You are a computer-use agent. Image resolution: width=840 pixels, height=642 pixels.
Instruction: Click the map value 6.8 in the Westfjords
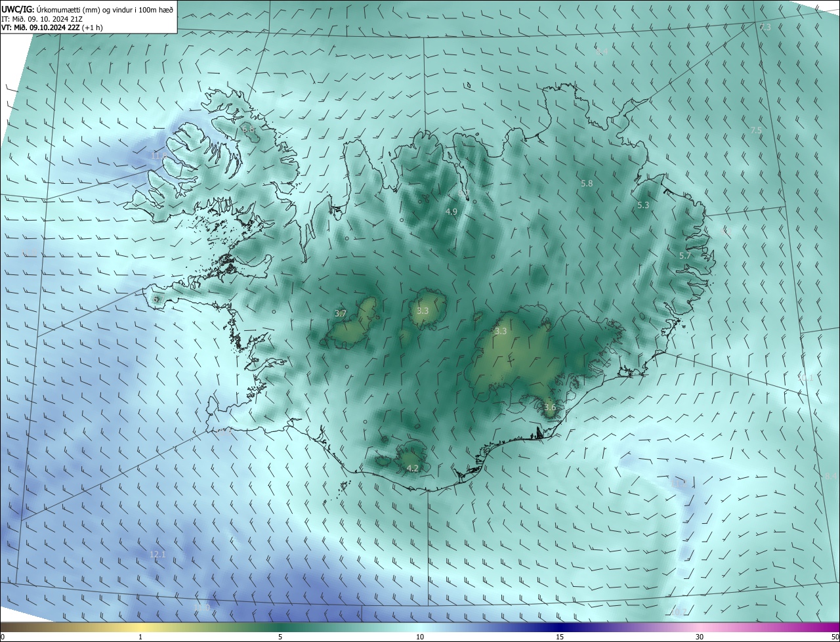[x=249, y=129]
